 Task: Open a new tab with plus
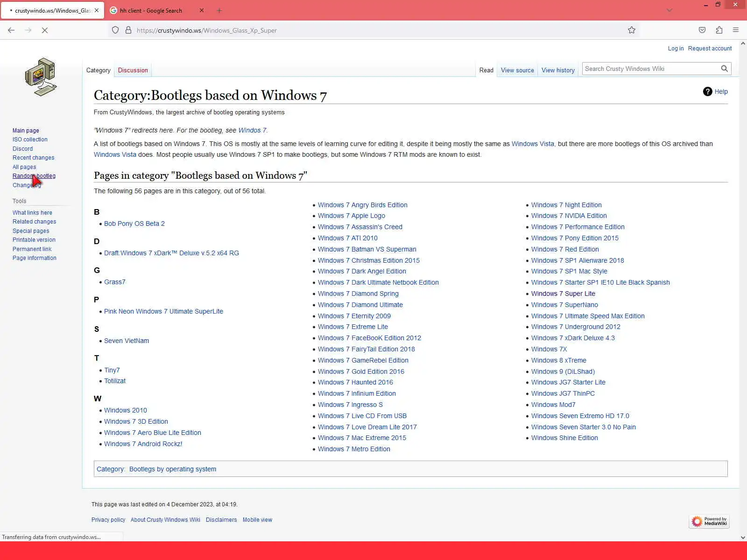point(219,10)
